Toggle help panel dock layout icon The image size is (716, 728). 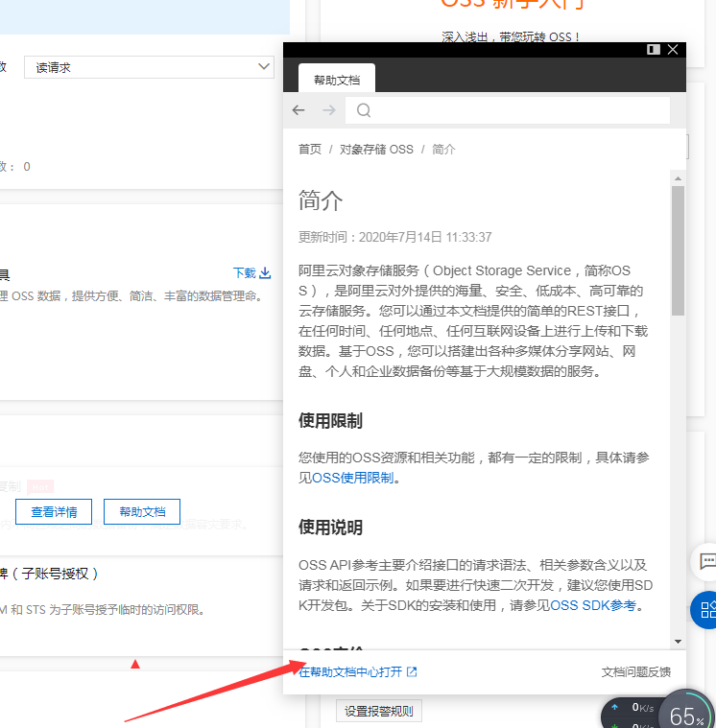654,49
